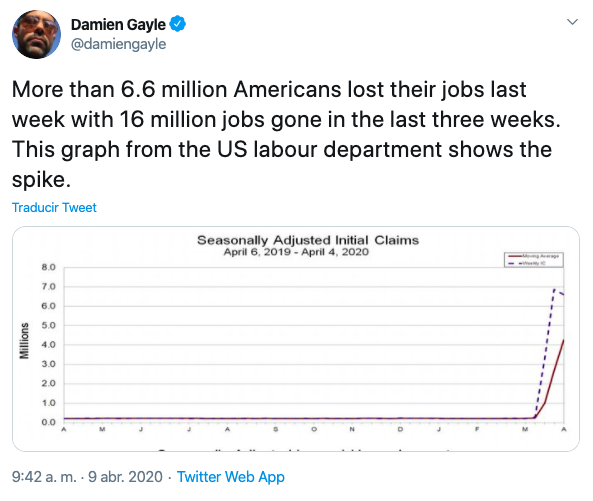Click the 8.0 y-axis value

(48, 267)
